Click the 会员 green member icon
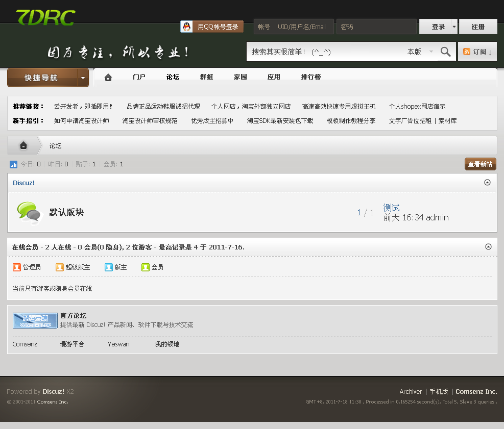Viewport: 504px width, 429px height. (x=146, y=267)
